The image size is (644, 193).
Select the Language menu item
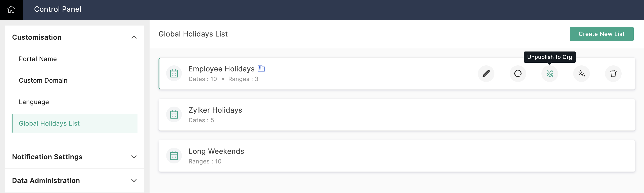point(34,102)
